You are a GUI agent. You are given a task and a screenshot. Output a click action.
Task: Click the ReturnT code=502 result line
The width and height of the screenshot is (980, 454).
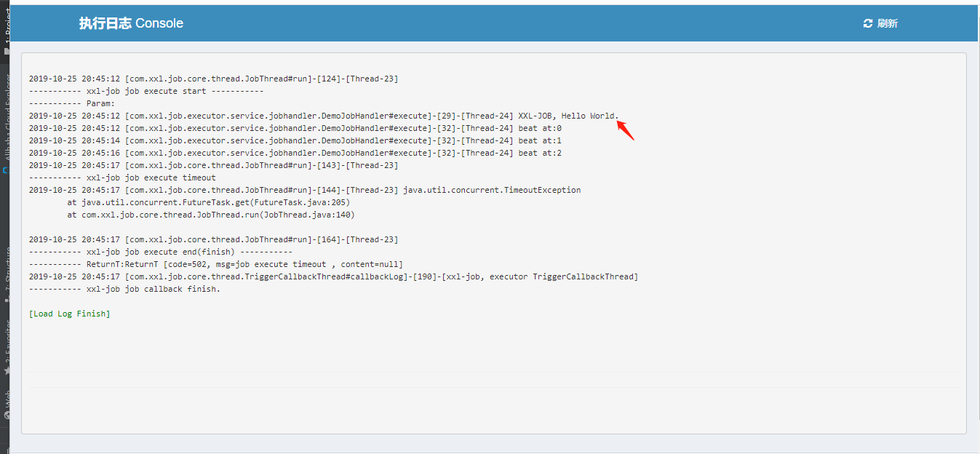[x=215, y=264]
